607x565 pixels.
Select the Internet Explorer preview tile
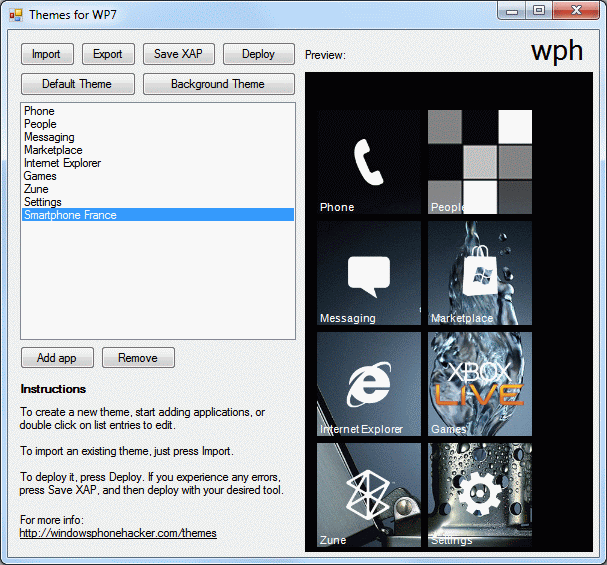click(369, 384)
